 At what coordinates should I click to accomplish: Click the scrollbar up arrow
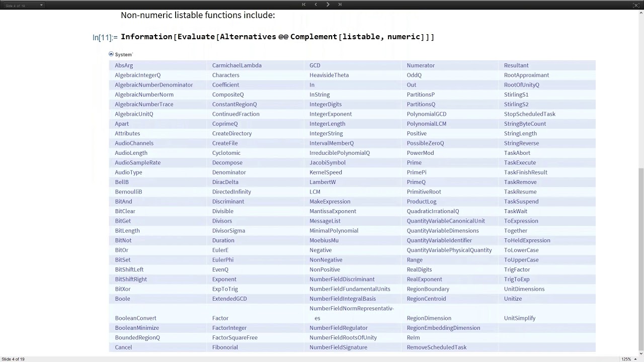pos(641,13)
